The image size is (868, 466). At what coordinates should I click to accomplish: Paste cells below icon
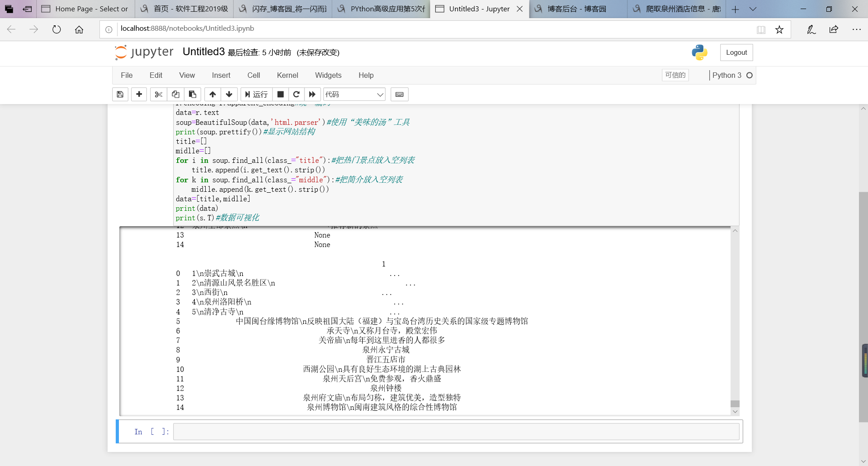(x=193, y=94)
